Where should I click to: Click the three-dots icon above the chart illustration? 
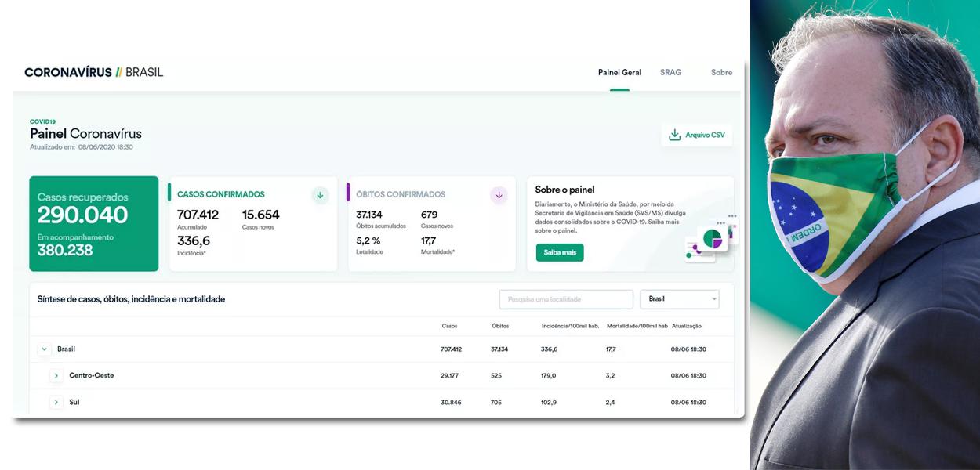tap(732, 215)
